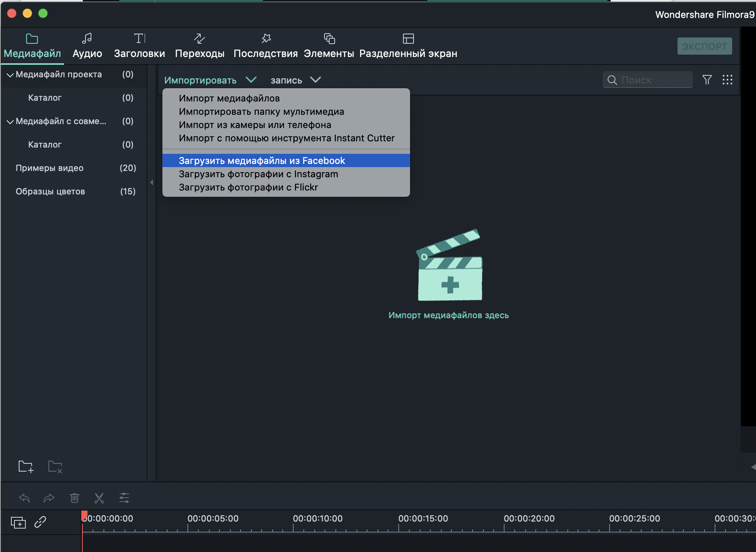Switch to grid view icon
Image resolution: width=756 pixels, height=552 pixels.
point(727,80)
